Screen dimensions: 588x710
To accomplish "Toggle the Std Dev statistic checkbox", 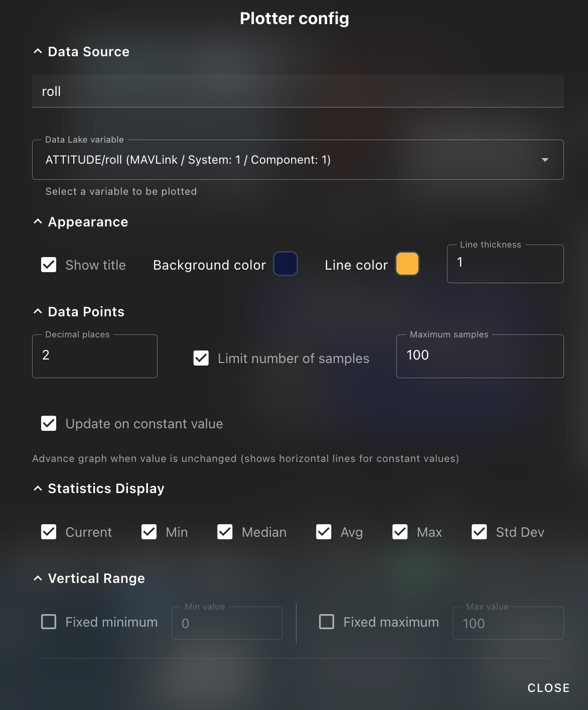I will [x=479, y=532].
